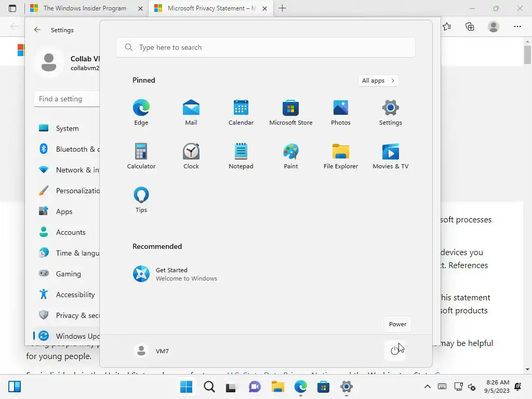Open Network & internet settings
The width and height of the screenshot is (532, 399).
[x=67, y=170]
